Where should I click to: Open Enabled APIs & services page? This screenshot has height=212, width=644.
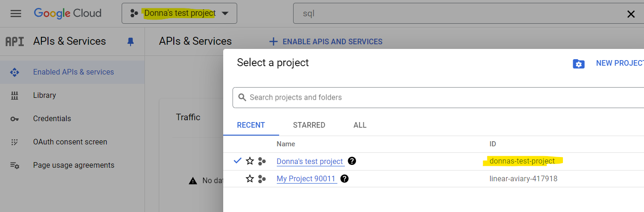(x=72, y=72)
